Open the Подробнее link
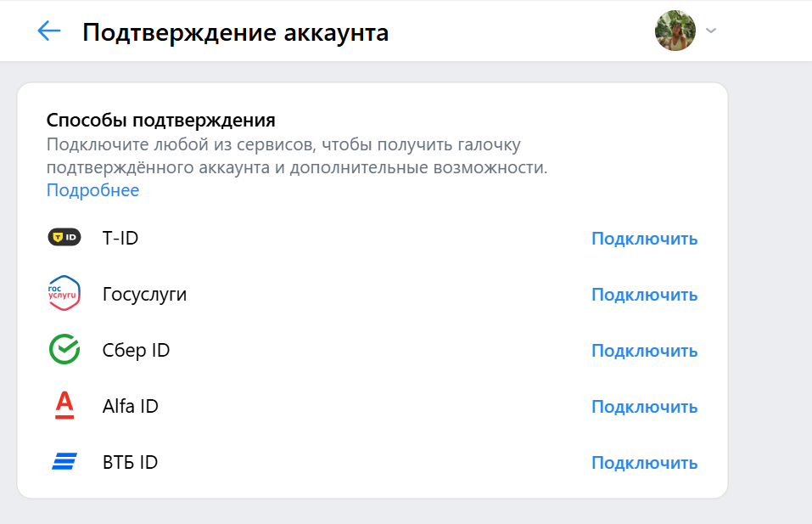This screenshot has width=812, height=524. 92,190
